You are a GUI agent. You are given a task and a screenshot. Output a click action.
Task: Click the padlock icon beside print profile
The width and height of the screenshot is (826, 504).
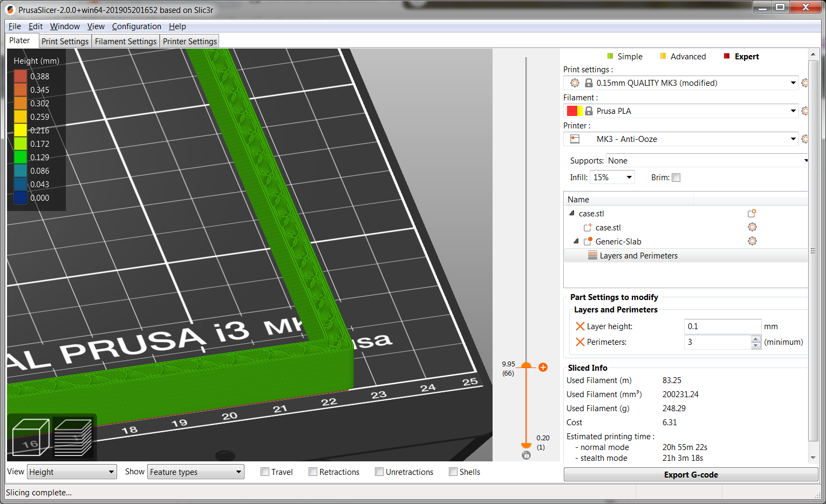tap(588, 83)
